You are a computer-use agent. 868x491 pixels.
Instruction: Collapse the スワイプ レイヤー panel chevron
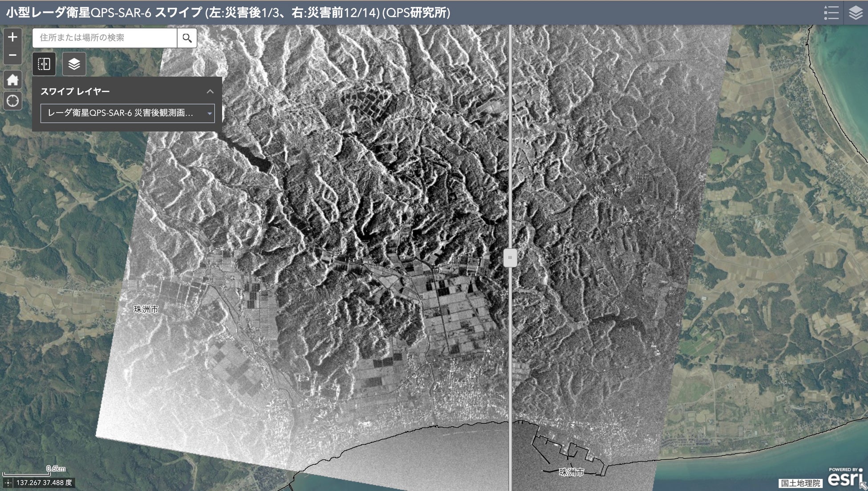coord(210,92)
